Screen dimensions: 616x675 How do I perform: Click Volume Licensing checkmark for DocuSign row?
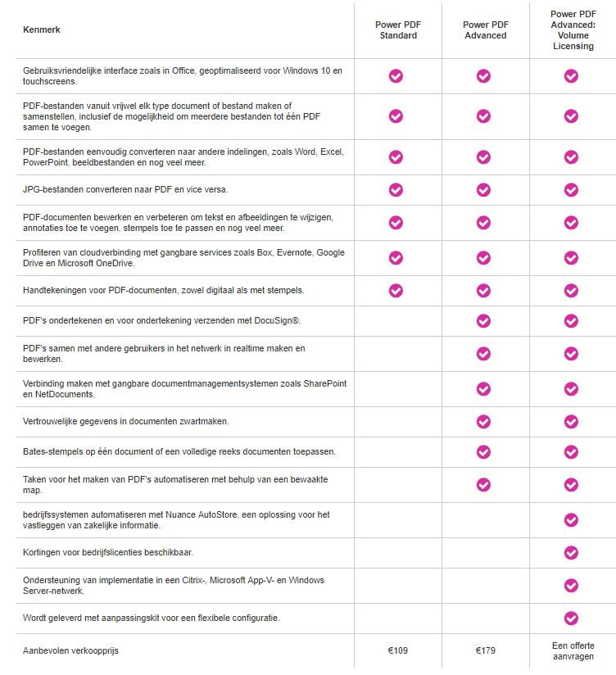[571, 319]
